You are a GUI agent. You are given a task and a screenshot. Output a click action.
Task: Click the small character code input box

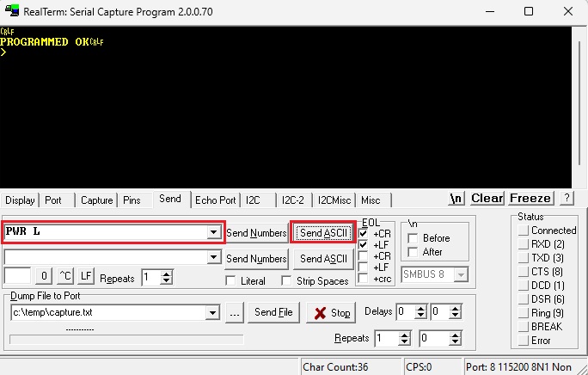point(17,276)
